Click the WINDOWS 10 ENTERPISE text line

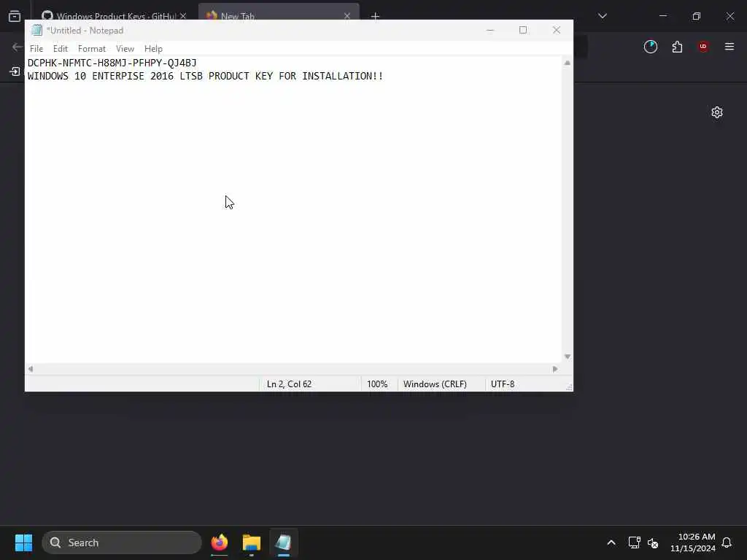205,76
